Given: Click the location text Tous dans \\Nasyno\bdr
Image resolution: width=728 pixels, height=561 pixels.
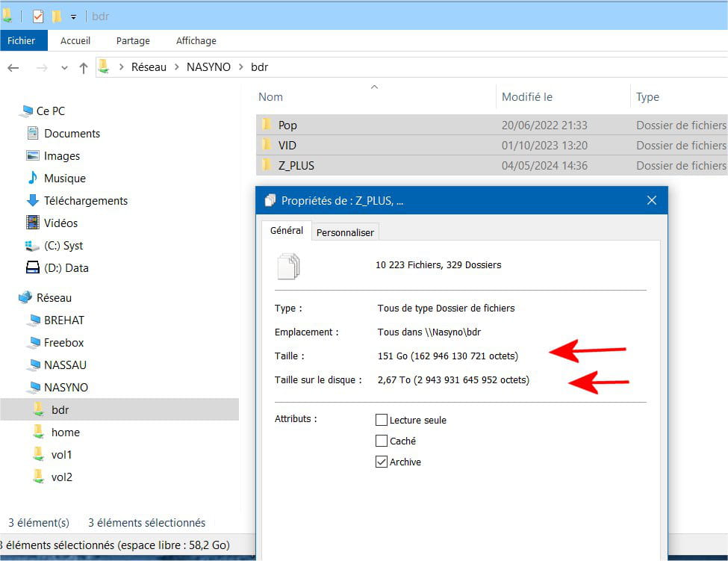Looking at the screenshot, I should (x=429, y=332).
